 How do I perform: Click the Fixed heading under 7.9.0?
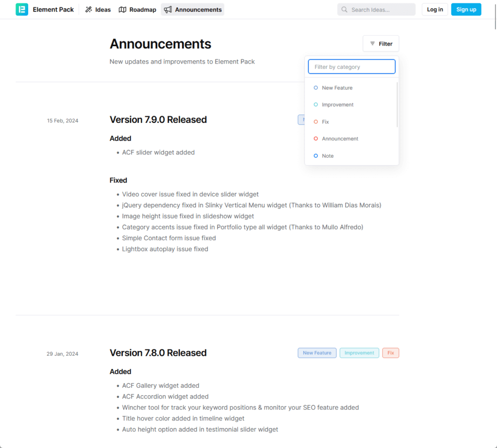[x=118, y=180]
